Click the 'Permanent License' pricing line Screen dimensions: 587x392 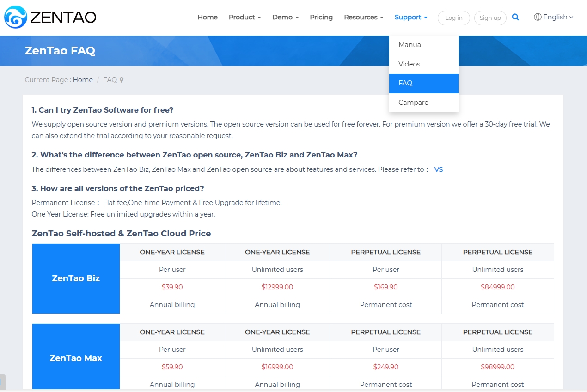(x=157, y=203)
